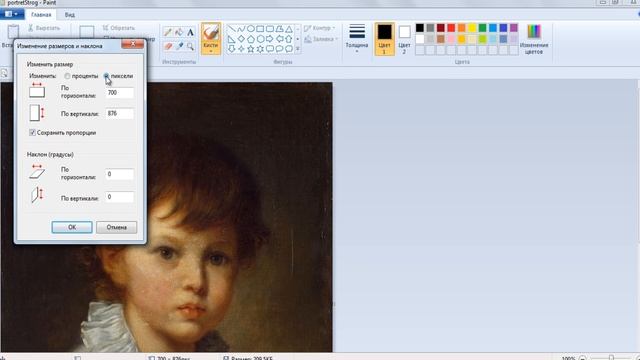Image resolution: width=640 pixels, height=360 pixels.
Task: Select the Fill with color bucket tool
Action: (179, 32)
